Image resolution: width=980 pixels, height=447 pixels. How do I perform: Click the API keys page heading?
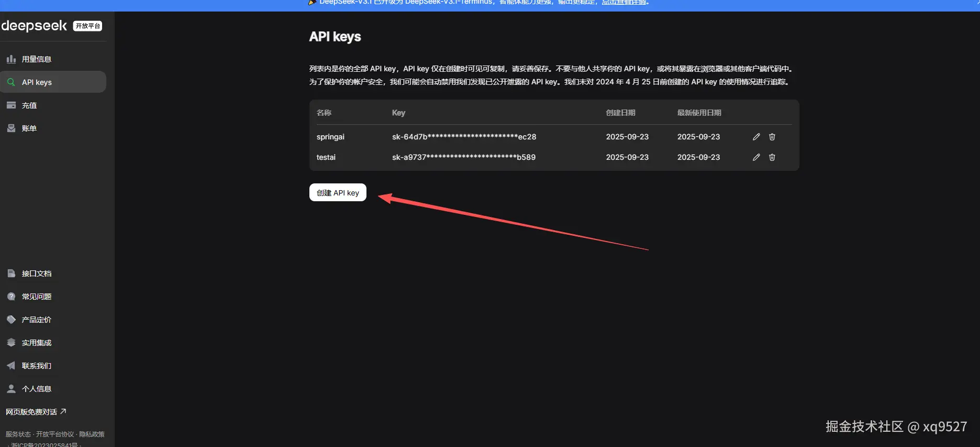click(x=335, y=37)
